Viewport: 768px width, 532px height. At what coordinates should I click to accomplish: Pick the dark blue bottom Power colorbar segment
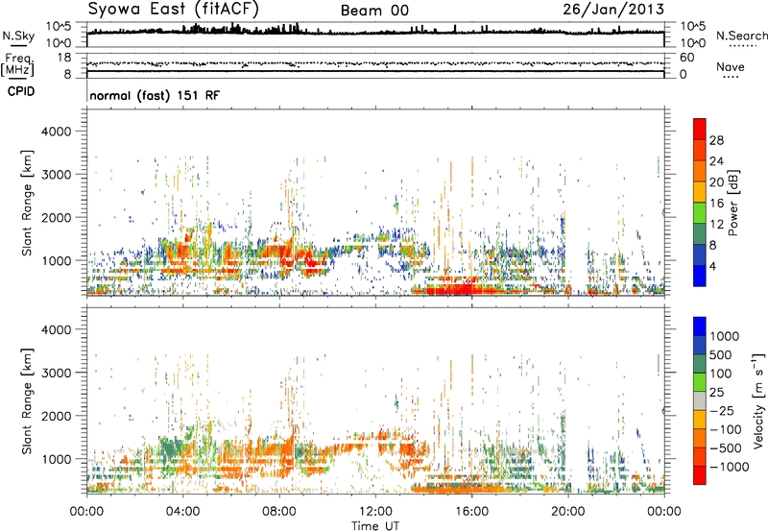[x=700, y=276]
